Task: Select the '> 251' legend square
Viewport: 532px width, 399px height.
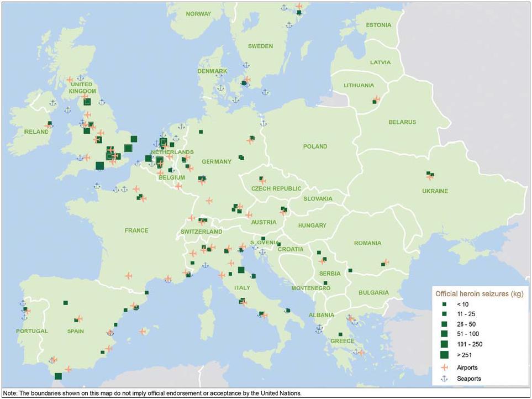Action: [445, 355]
